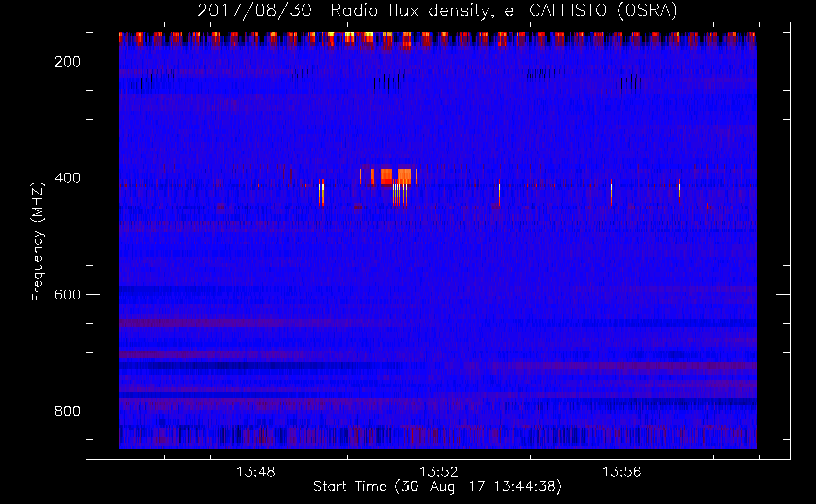The image size is (816, 504).
Task: Click the 200 frequency tick label
Action: pos(68,61)
